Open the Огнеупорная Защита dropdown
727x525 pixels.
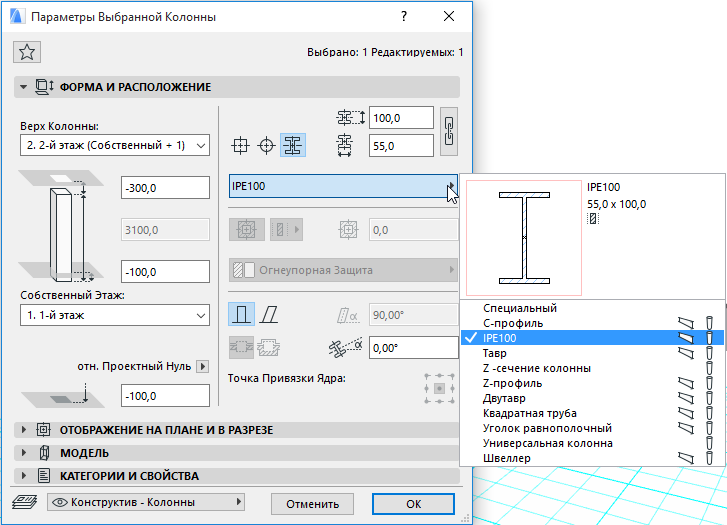tap(343, 270)
